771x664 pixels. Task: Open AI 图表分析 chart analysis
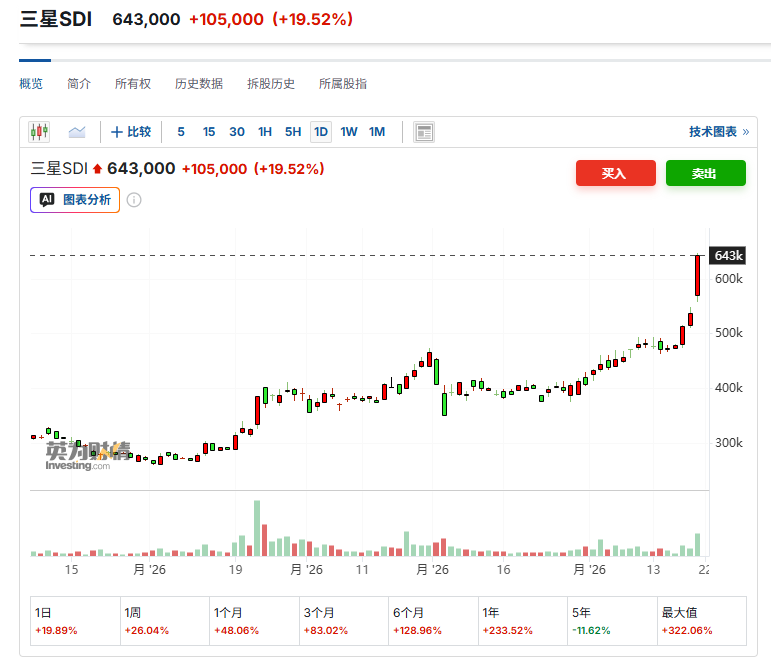pyautogui.click(x=75, y=200)
